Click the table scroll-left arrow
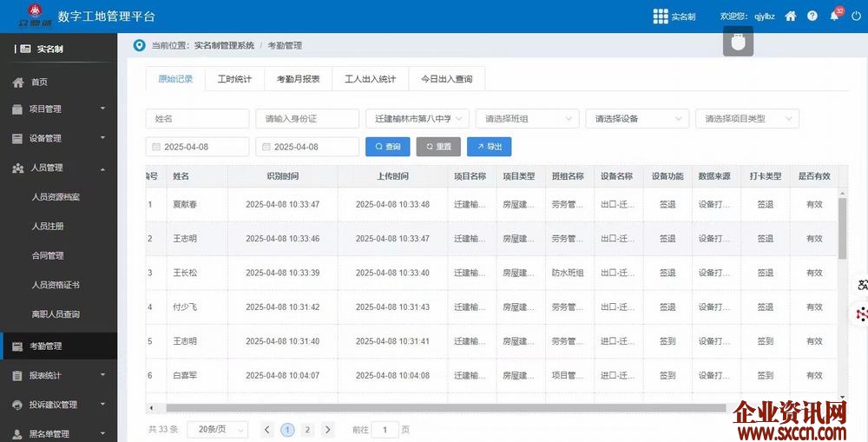The height and width of the screenshot is (442, 868). coord(151,408)
